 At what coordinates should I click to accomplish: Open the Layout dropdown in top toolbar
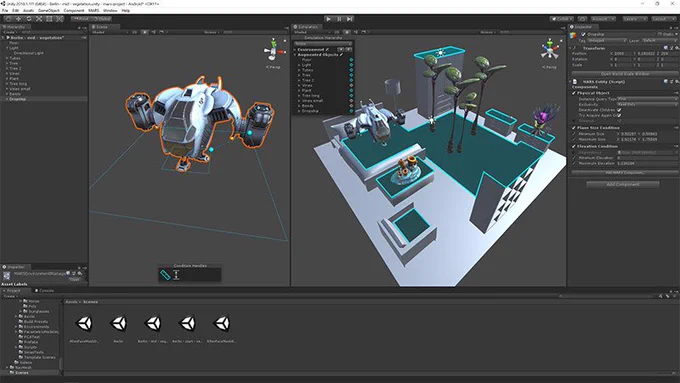pos(664,19)
